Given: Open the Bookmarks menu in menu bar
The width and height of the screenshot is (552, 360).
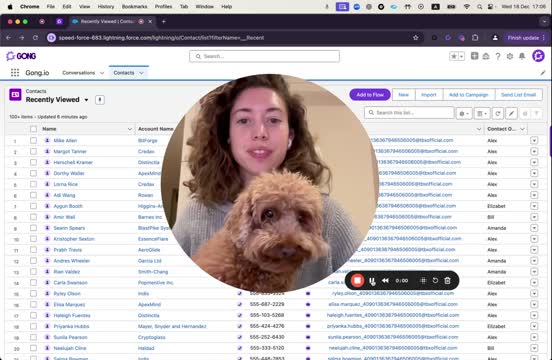Looking at the screenshot, I should (x=134, y=6).
